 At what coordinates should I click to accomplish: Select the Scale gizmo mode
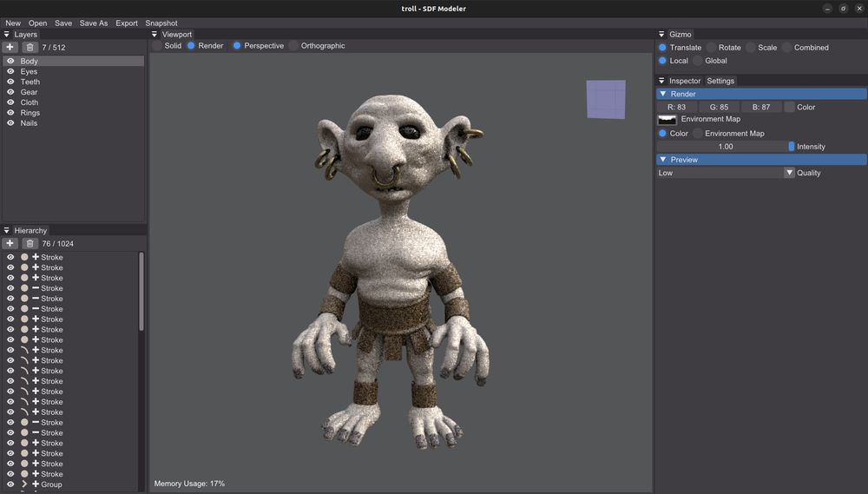[751, 48]
